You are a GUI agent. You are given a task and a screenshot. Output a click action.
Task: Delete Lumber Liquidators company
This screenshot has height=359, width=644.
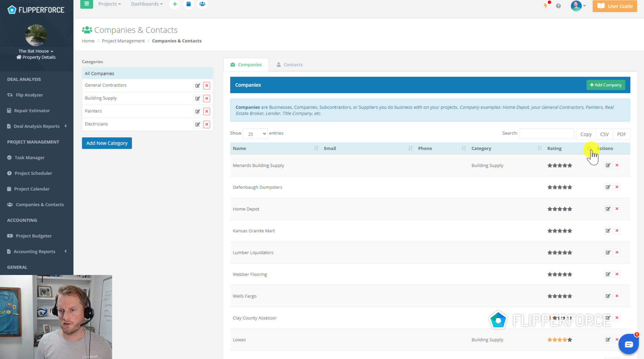point(617,252)
